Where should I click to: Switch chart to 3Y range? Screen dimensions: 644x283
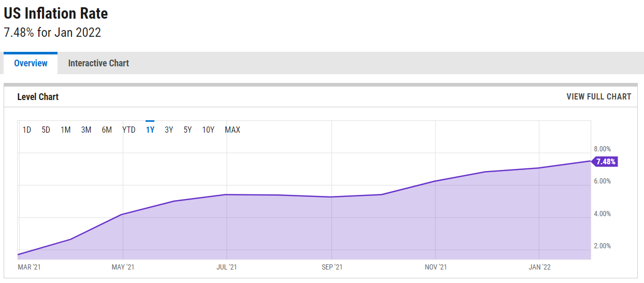tap(169, 130)
